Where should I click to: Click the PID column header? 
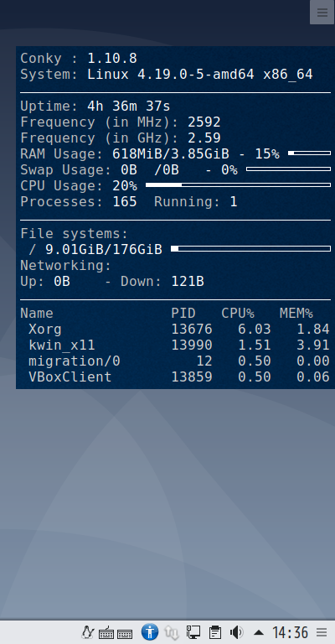(x=183, y=314)
